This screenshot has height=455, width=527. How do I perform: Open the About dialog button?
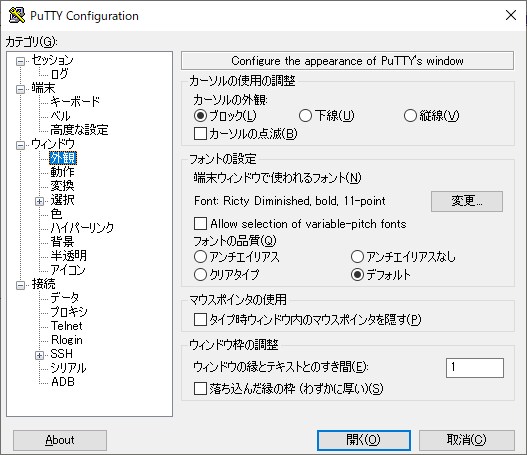(60, 440)
